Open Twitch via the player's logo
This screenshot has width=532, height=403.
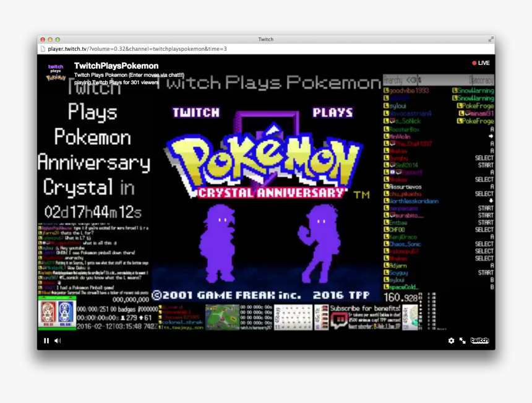click(479, 340)
